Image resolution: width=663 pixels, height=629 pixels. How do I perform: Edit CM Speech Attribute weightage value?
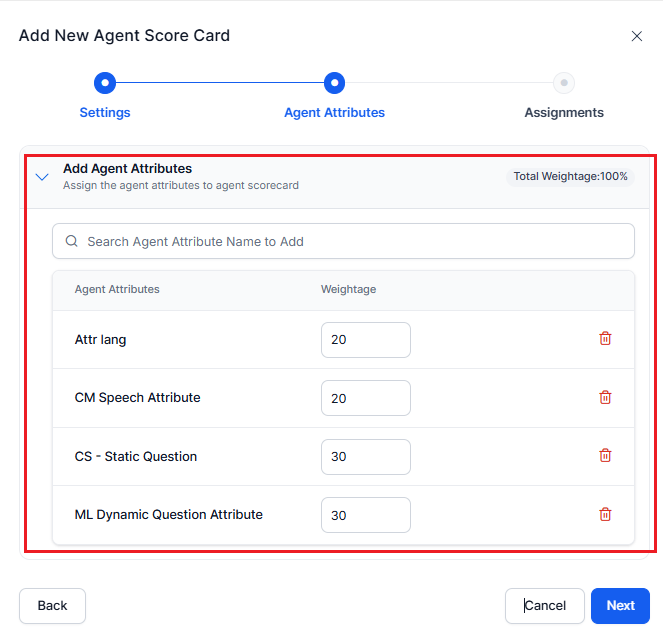(x=365, y=398)
